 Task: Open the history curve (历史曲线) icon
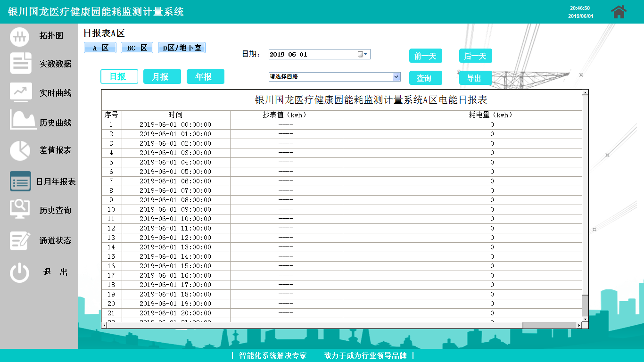(x=23, y=121)
